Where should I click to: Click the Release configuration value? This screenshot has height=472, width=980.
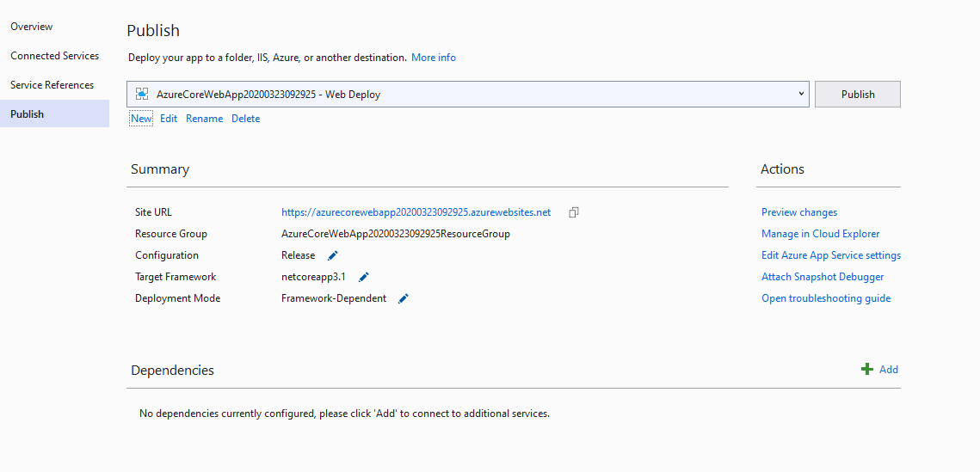click(298, 255)
